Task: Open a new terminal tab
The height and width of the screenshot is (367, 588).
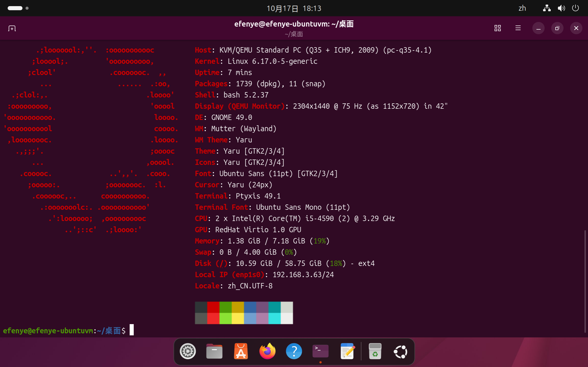Action: (x=12, y=28)
